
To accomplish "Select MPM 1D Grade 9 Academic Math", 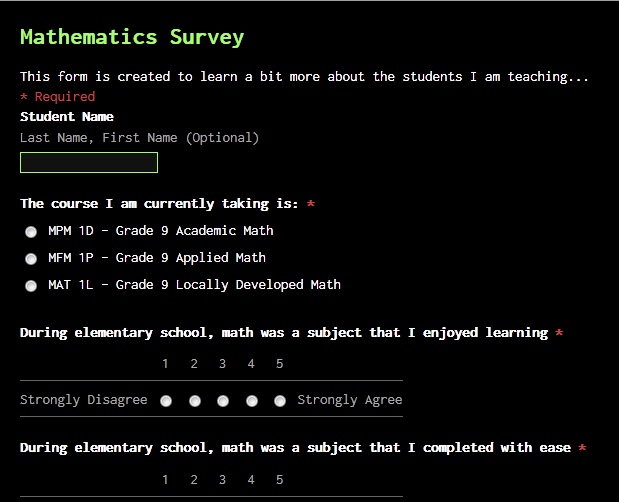I will [x=31, y=232].
